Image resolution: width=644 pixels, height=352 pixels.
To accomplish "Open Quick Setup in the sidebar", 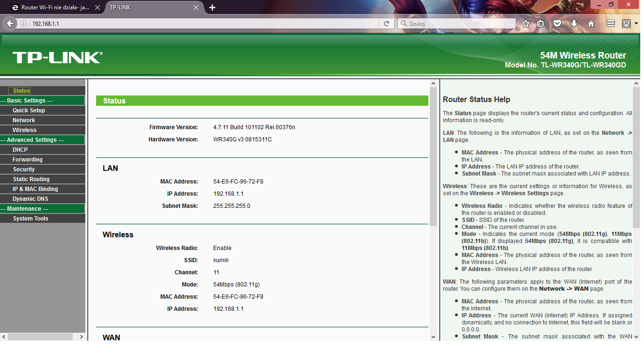I will 29,110.
